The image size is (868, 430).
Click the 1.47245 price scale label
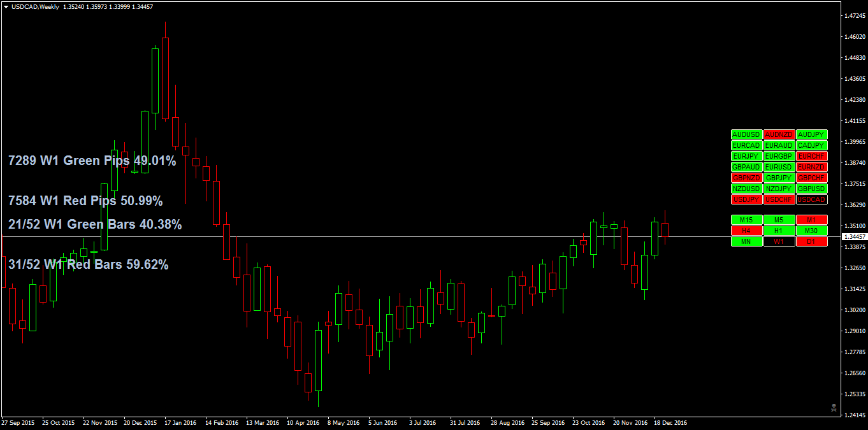pos(855,15)
